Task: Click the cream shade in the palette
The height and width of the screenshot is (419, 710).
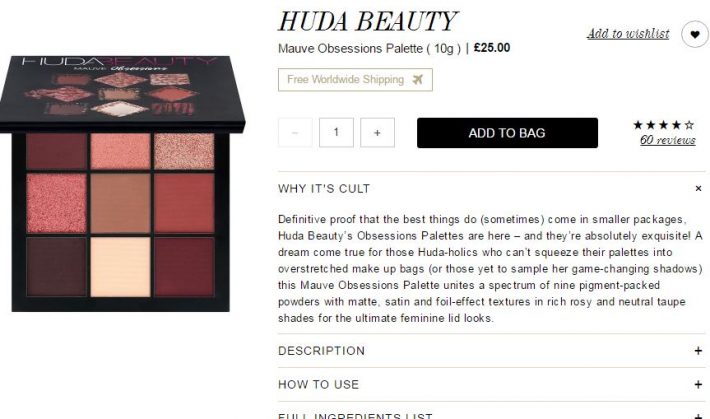Action: pos(120,267)
